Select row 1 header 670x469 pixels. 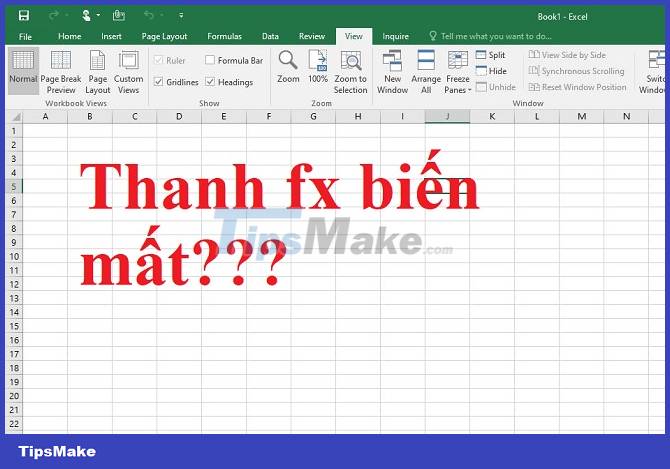pyautogui.click(x=14, y=131)
